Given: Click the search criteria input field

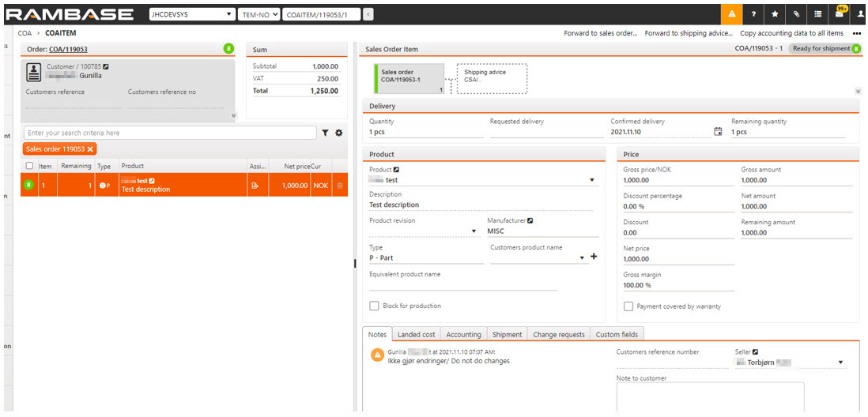Looking at the screenshot, I should point(170,133).
